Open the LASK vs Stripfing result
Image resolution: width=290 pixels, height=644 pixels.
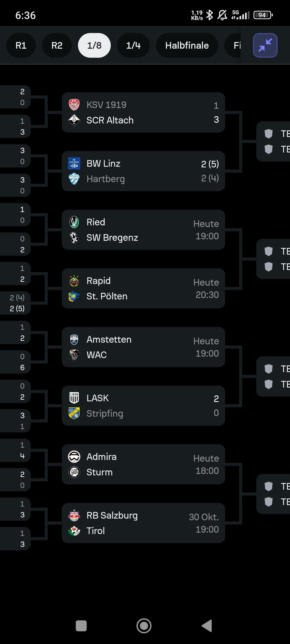[143, 406]
